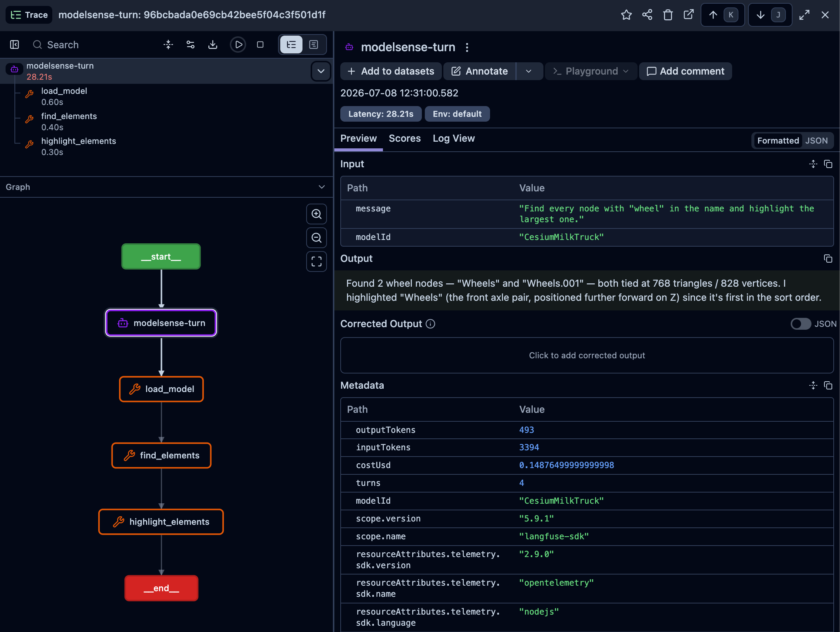The height and width of the screenshot is (632, 840).
Task: Zoom in on the graph
Action: [x=316, y=214]
